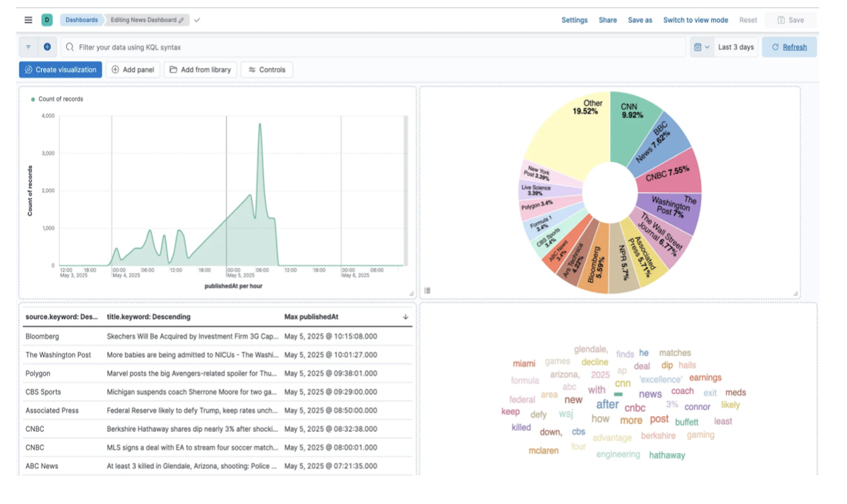Click Bloomberg source cell
This screenshot has width=847, height=504.
click(42, 337)
